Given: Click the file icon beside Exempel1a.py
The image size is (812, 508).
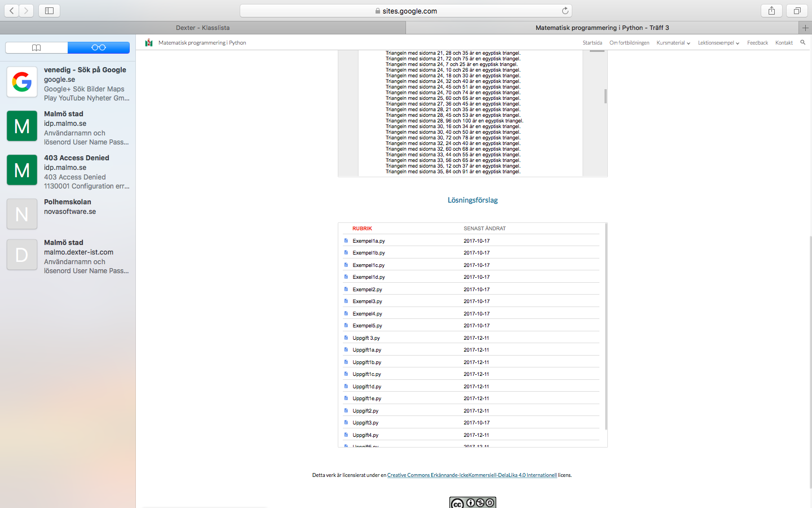Looking at the screenshot, I should (x=346, y=240).
